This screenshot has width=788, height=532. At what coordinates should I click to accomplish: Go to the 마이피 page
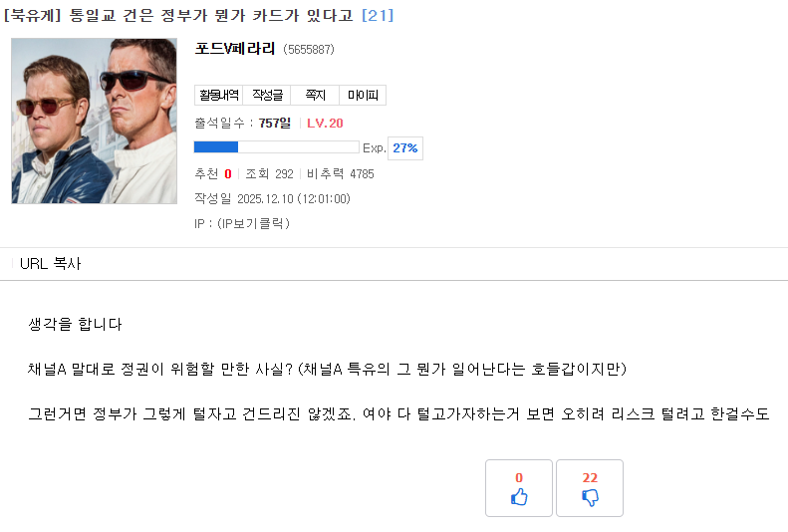point(362,96)
